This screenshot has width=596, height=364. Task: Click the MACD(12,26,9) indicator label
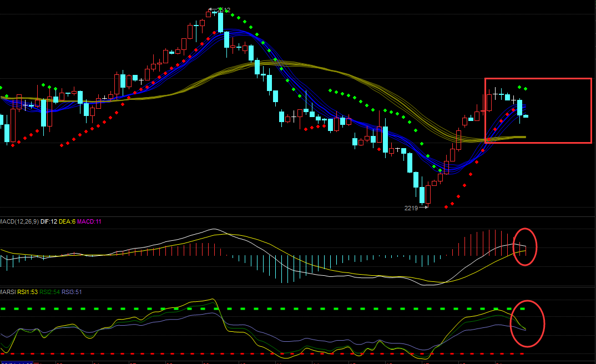coord(18,221)
